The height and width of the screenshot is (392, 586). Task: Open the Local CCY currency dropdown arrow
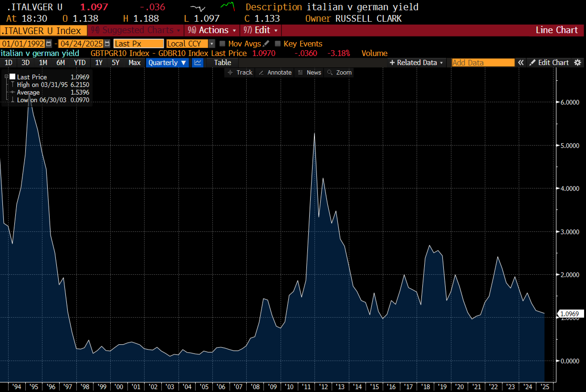(212, 44)
